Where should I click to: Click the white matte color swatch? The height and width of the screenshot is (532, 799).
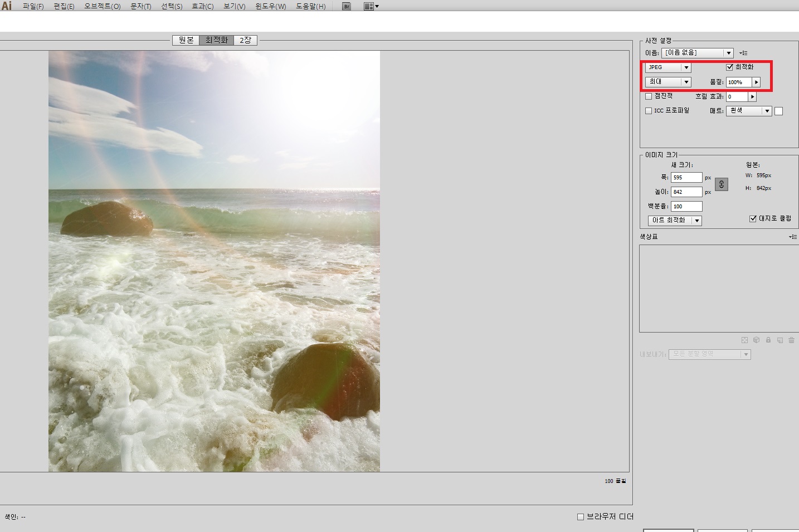click(x=778, y=111)
